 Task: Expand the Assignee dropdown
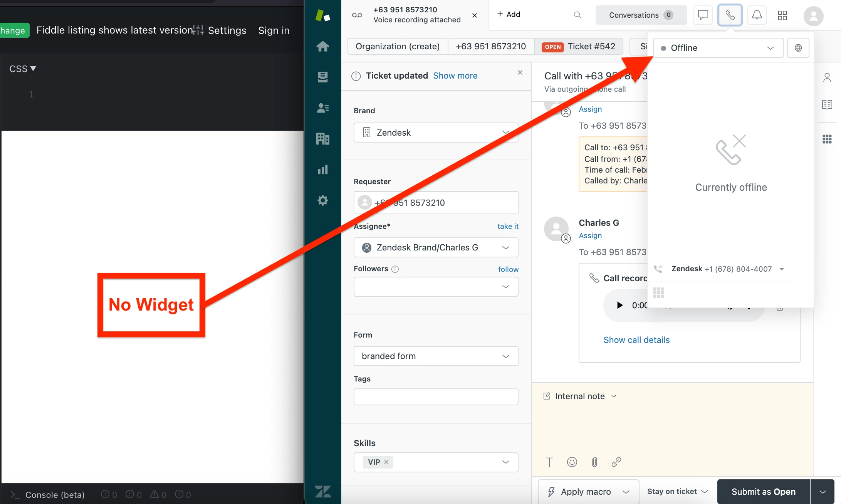coord(436,247)
